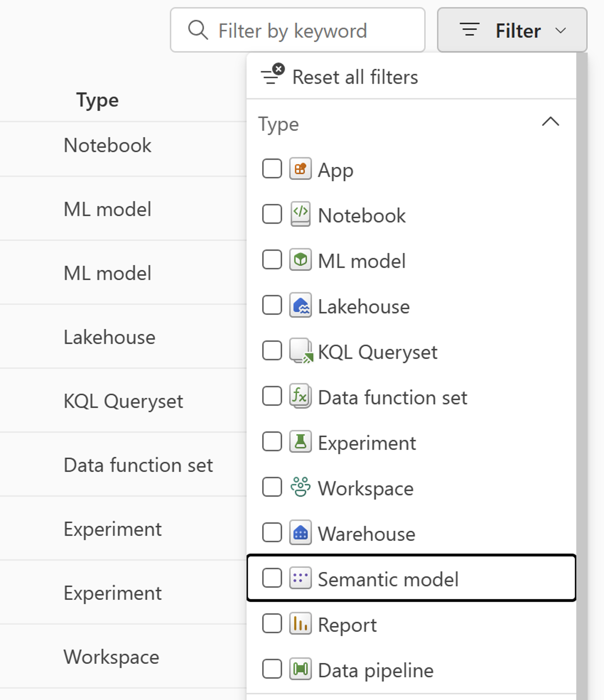This screenshot has height=700, width=604.
Task: Click the Report bar chart icon
Action: [301, 624]
